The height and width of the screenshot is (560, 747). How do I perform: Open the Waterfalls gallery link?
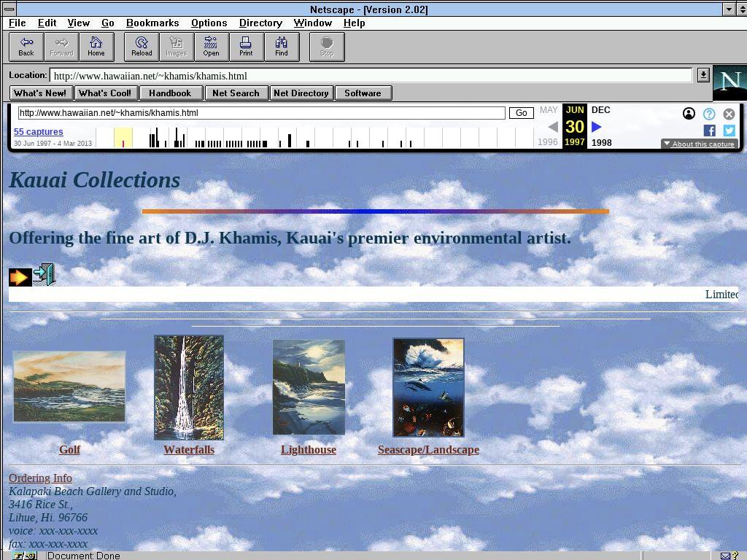[x=189, y=450]
